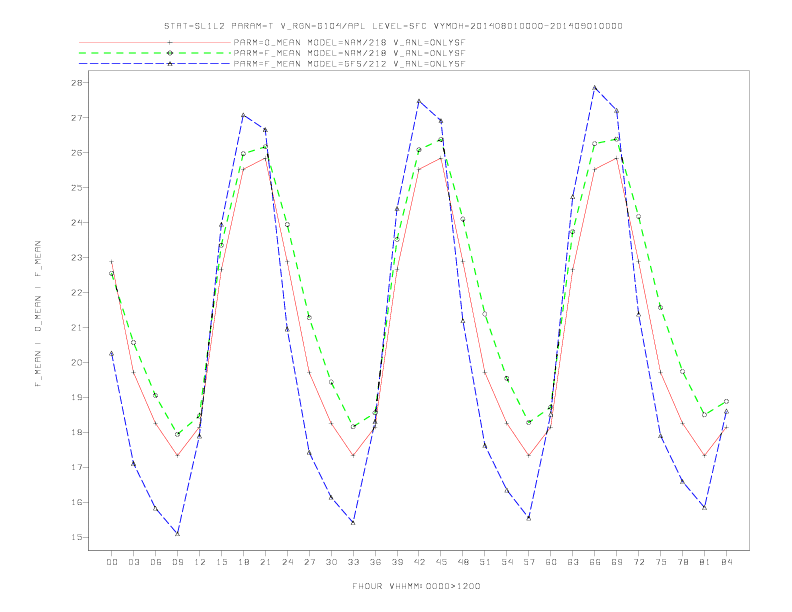Click the x-axis tick label 15

[x=221, y=562]
